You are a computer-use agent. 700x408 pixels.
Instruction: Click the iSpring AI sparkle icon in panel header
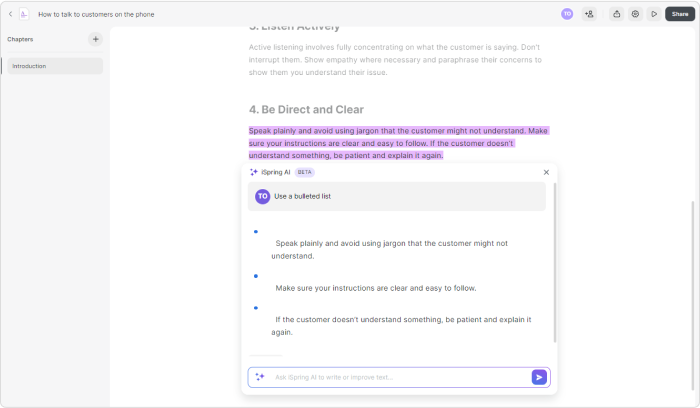click(254, 172)
